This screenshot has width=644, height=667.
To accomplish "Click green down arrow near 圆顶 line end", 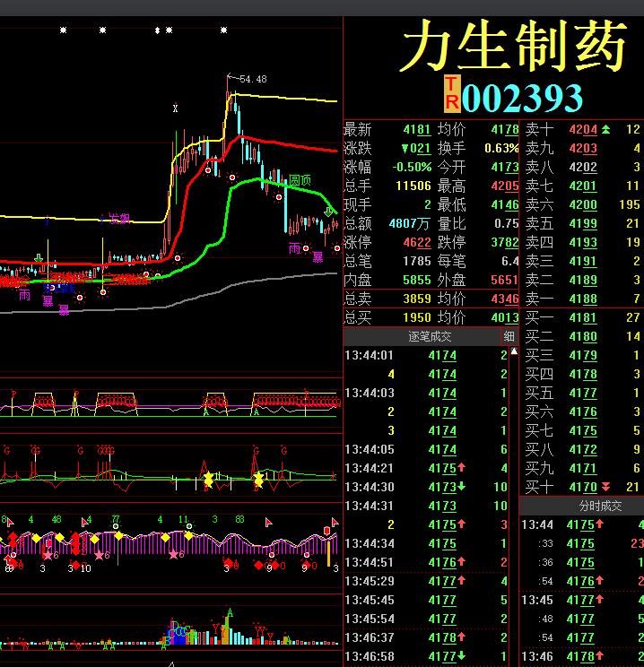I will click(x=328, y=212).
